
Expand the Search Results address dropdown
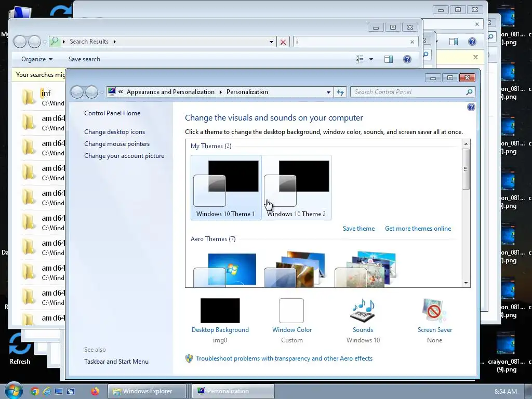coord(271,42)
